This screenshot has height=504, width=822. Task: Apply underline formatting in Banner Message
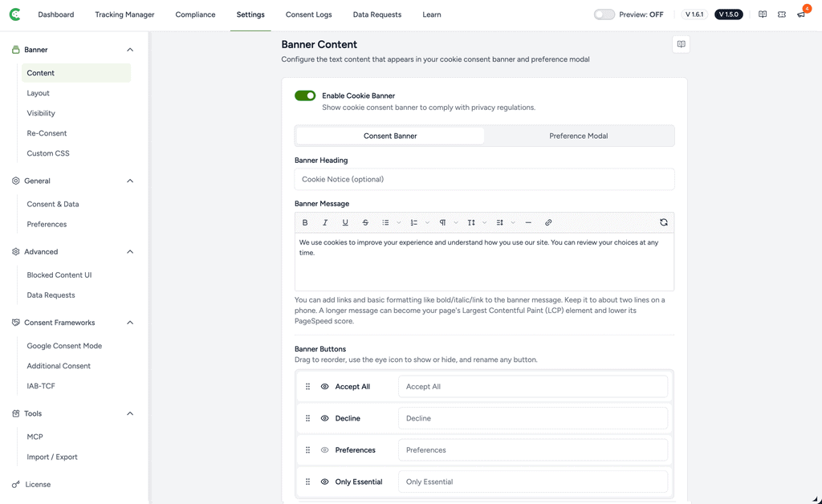coord(345,222)
